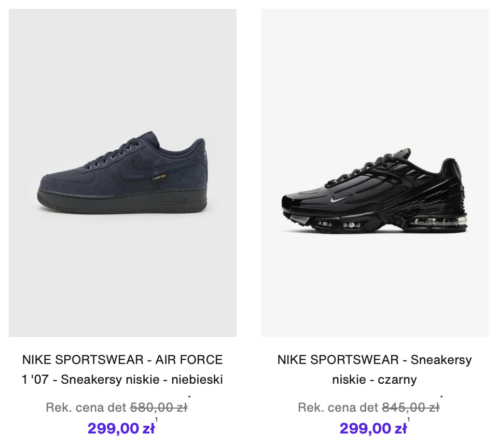The width and height of the screenshot is (498, 448).
Task: Click "Rek. cena det" label under black sneaker
Action: point(338,408)
